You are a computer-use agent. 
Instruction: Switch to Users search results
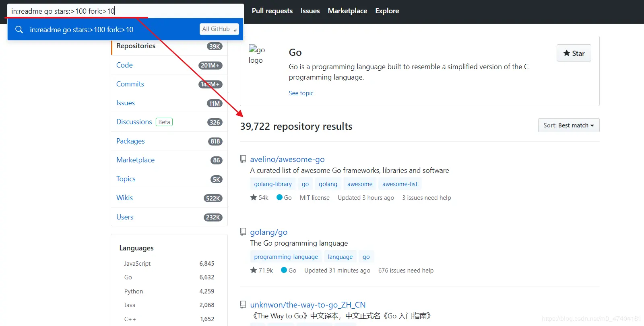169,217
